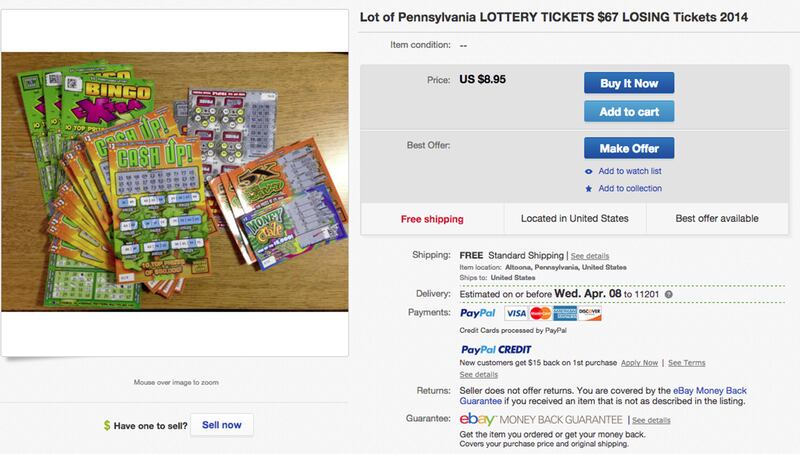Click the Discover card icon
The image size is (800, 454).
click(x=590, y=315)
